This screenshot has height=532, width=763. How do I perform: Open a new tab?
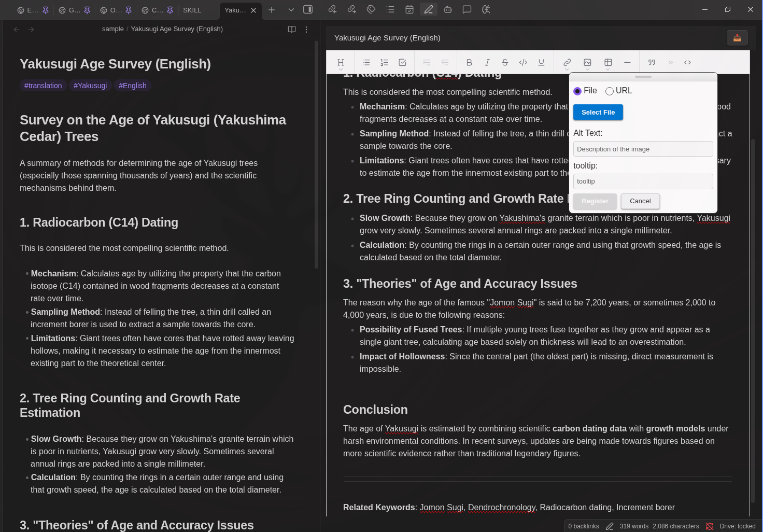pos(272,10)
